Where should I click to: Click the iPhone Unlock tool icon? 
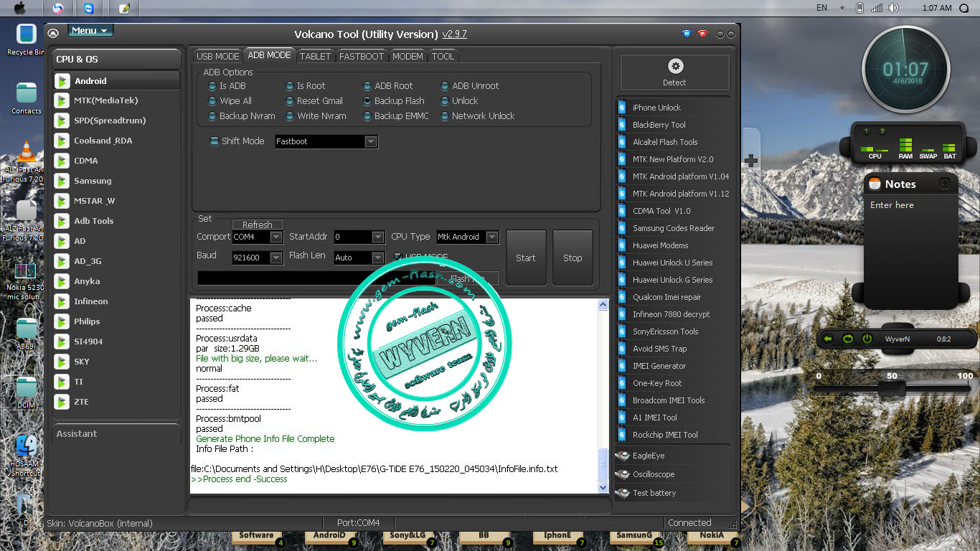[621, 108]
